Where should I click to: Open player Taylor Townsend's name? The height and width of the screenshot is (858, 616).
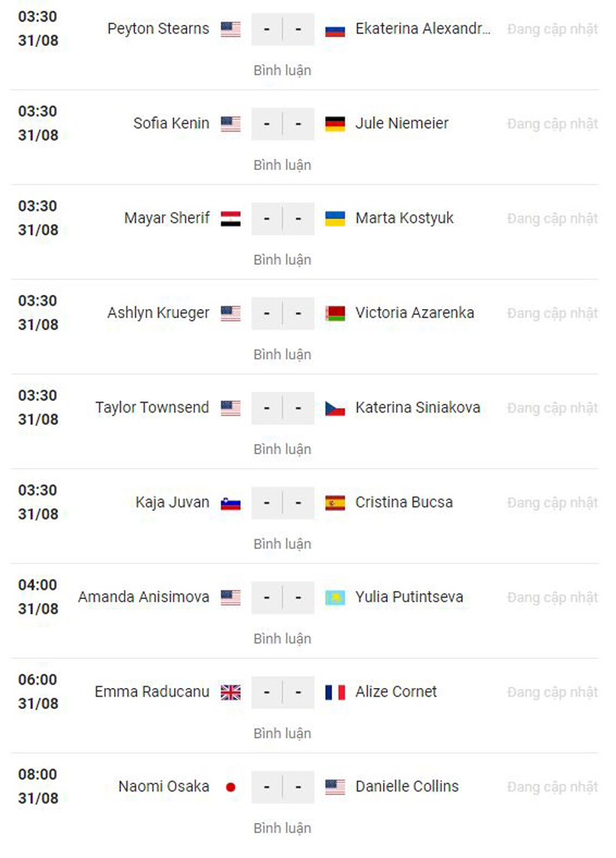tap(152, 407)
